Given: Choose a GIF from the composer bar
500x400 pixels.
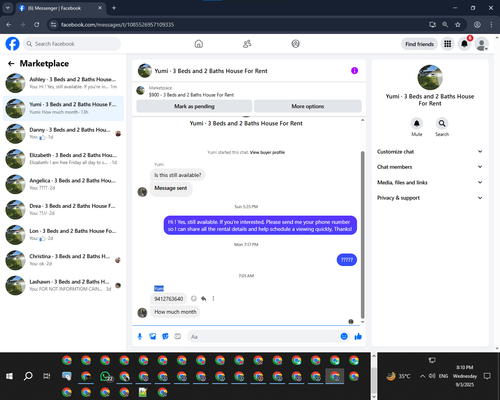Looking at the screenshot, I should 178,336.
